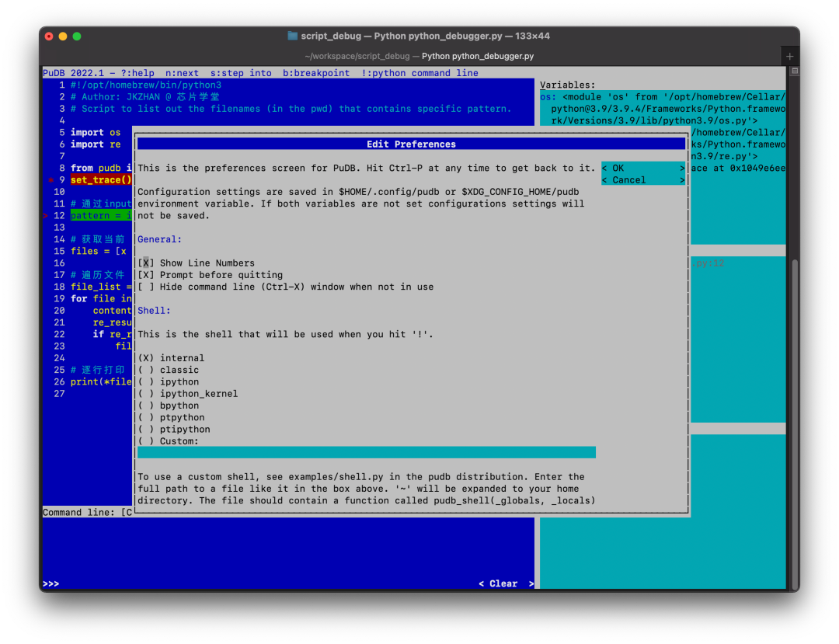Click the OK button in Edit Preferences

(643, 168)
